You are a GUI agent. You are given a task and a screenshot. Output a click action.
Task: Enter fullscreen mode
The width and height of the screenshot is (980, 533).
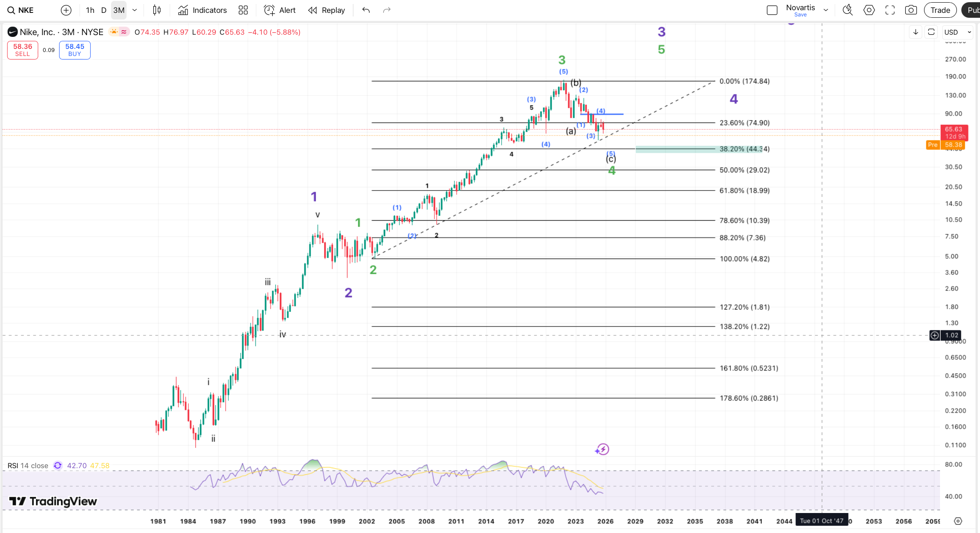[890, 10]
